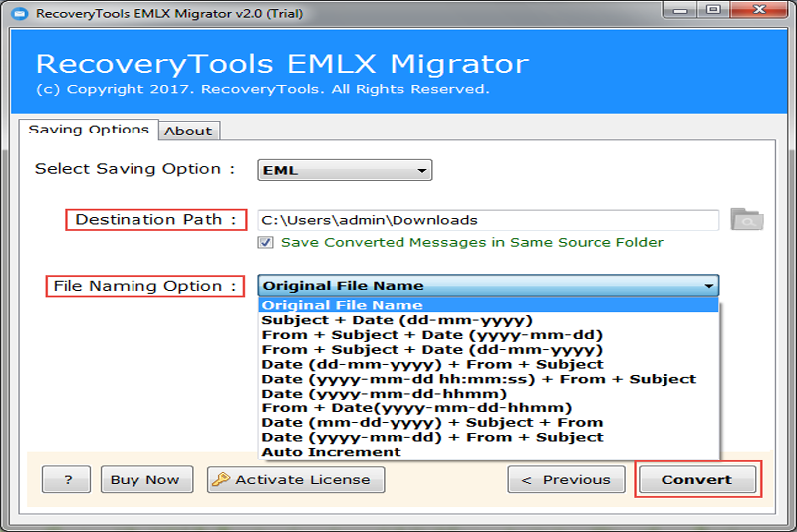Pick Date (yyyy-mm-dd hh:mm:ss) + From + Subject

pyautogui.click(x=488, y=379)
